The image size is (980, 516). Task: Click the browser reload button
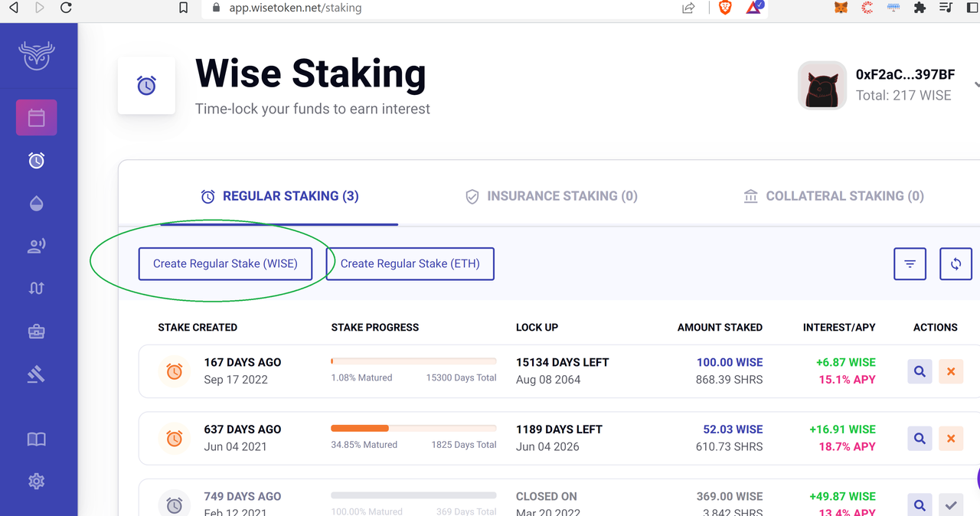click(x=66, y=8)
